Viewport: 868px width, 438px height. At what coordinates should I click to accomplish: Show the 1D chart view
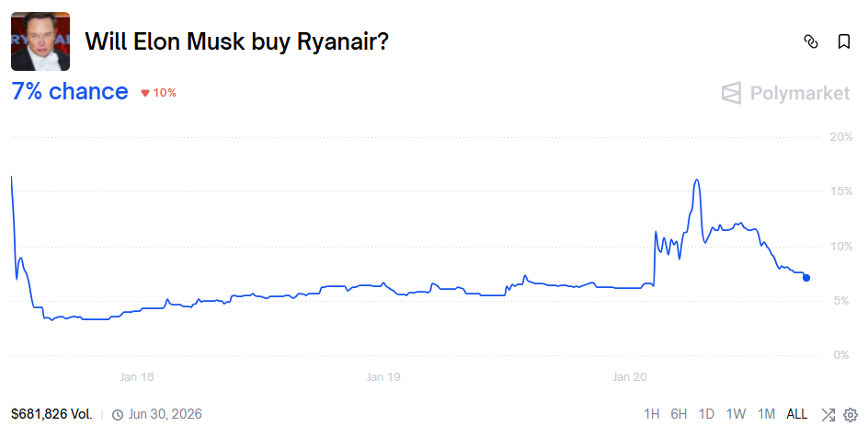(x=706, y=414)
